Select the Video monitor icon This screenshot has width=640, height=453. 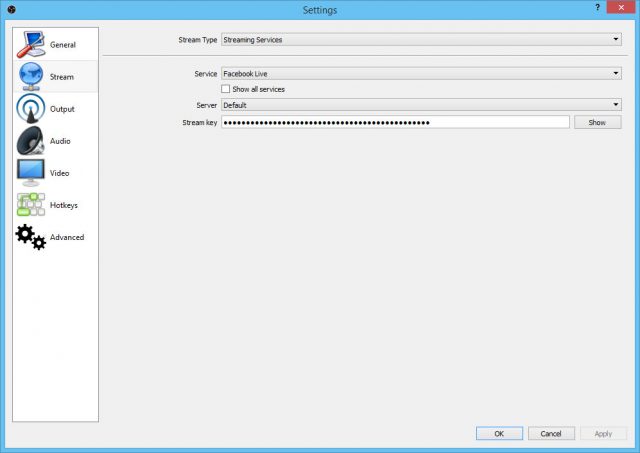click(30, 173)
